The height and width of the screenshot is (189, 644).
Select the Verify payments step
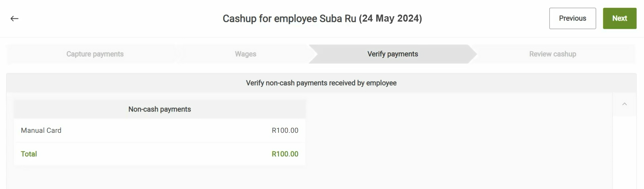[392, 54]
